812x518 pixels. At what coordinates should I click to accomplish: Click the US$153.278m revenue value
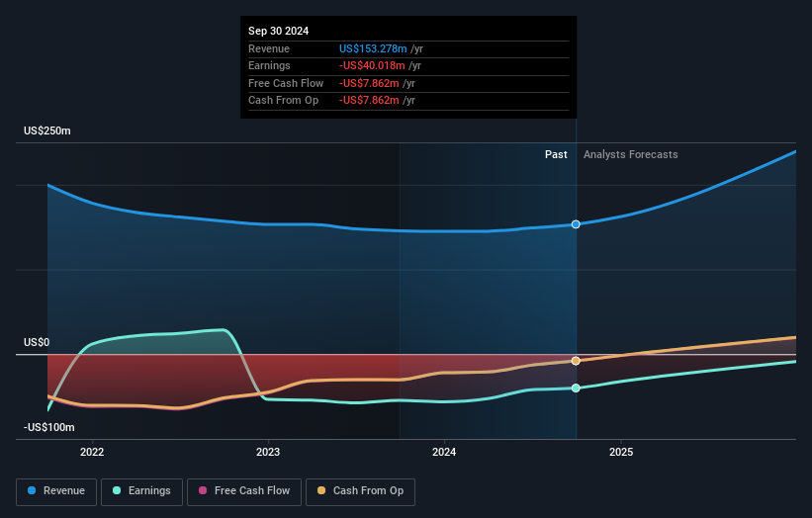(373, 48)
